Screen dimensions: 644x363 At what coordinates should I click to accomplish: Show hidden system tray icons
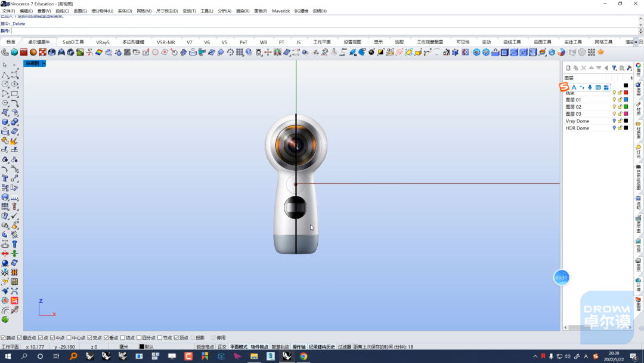(x=535, y=356)
